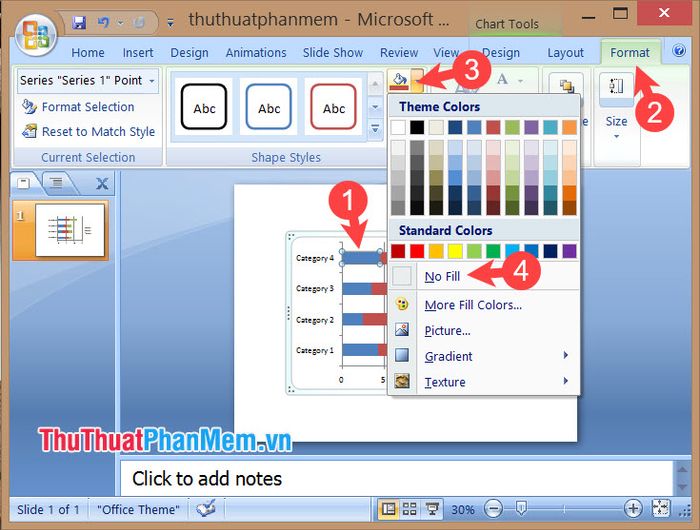Open the undo history dropdown arrow
Viewport: 700px width, 530px height.
click(120, 22)
